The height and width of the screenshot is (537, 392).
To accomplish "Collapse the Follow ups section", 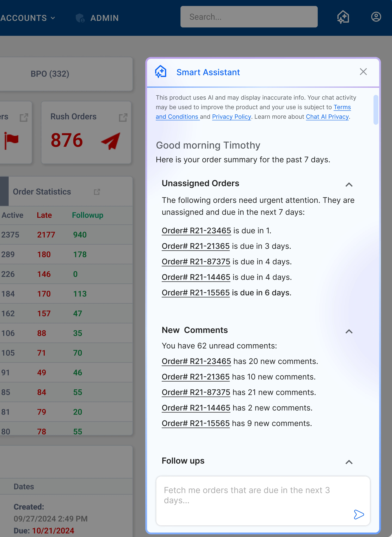I will pos(349,462).
